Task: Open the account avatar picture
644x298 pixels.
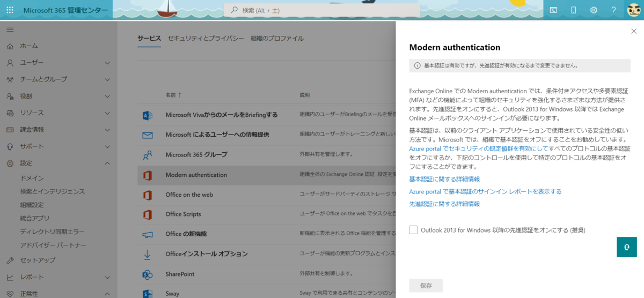Action: click(633, 10)
